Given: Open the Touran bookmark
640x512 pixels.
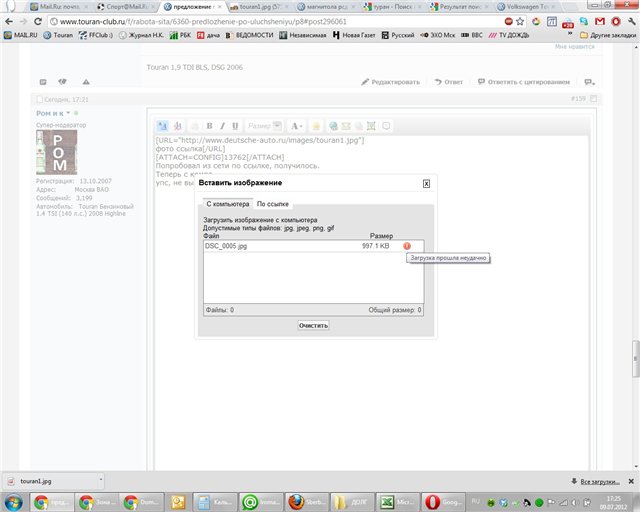Looking at the screenshot, I should coord(58,35).
